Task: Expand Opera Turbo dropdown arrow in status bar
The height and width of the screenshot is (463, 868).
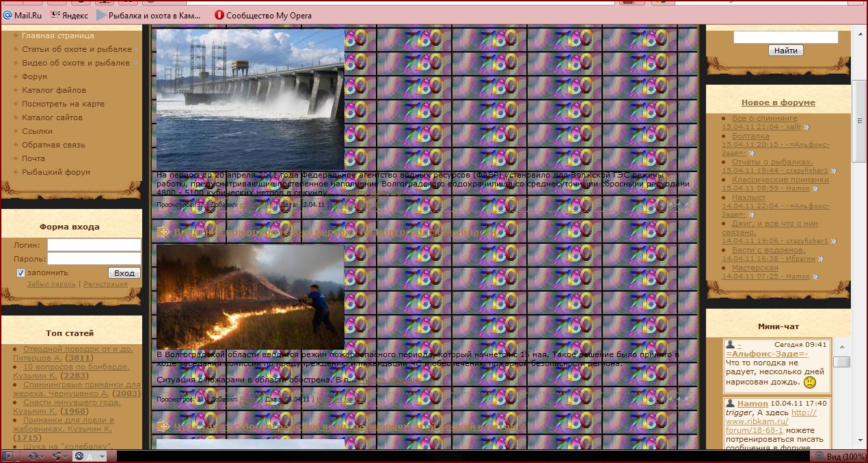Action: tap(102, 456)
